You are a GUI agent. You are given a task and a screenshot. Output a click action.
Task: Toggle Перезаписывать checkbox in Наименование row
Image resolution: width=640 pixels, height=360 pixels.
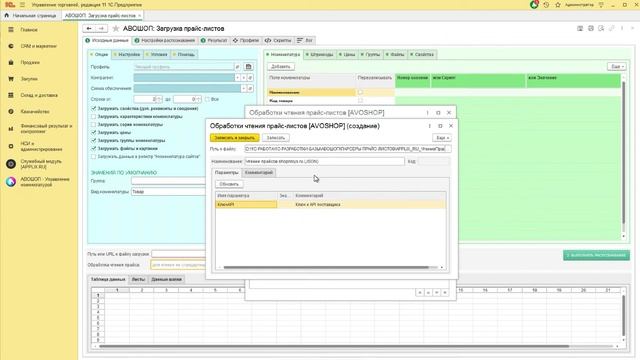(360, 92)
